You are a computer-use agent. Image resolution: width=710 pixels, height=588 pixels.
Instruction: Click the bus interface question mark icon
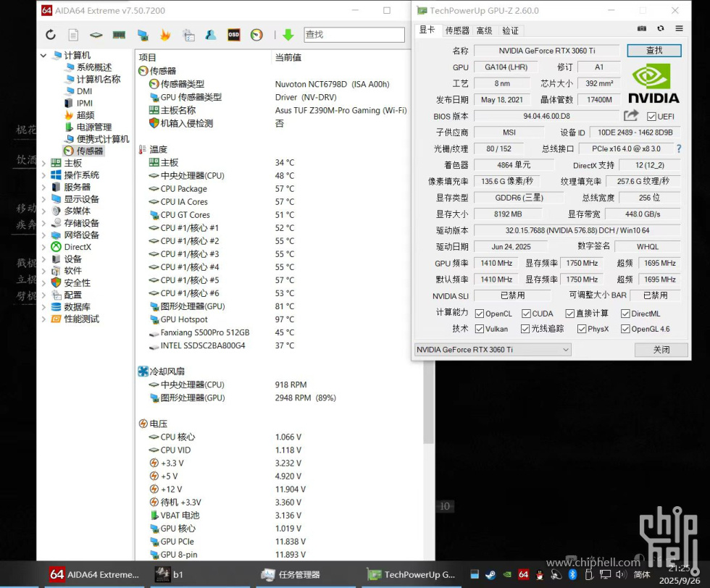pyautogui.click(x=679, y=148)
